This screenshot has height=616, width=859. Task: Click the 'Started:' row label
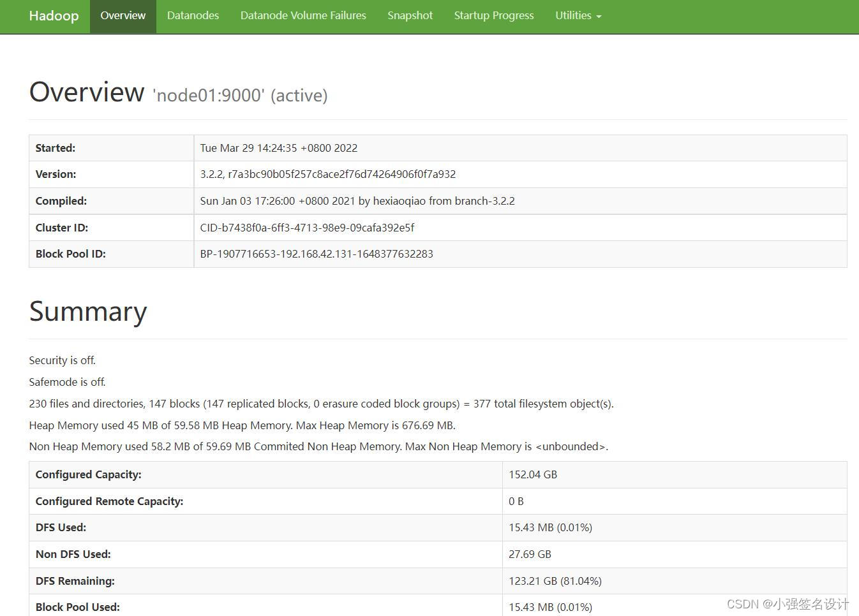click(56, 148)
